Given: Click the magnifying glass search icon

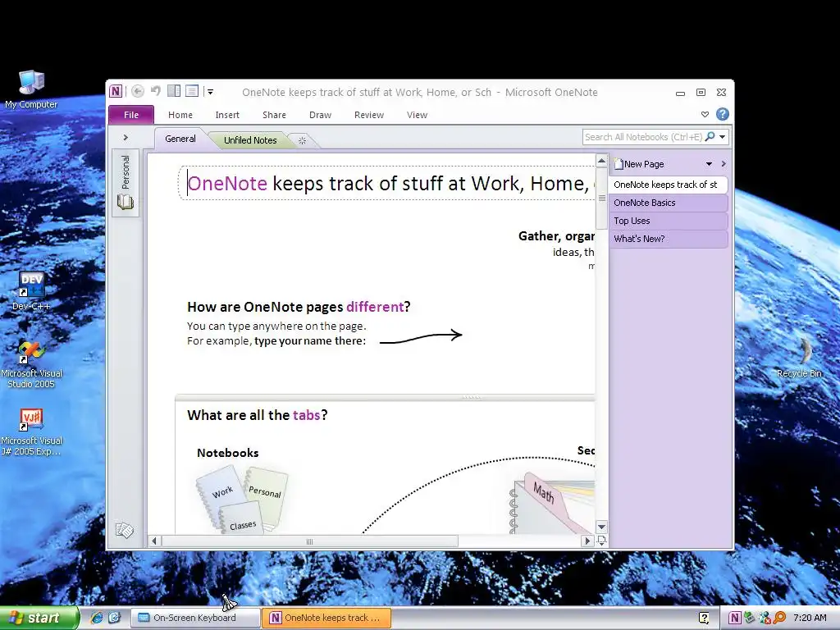Looking at the screenshot, I should [x=710, y=137].
